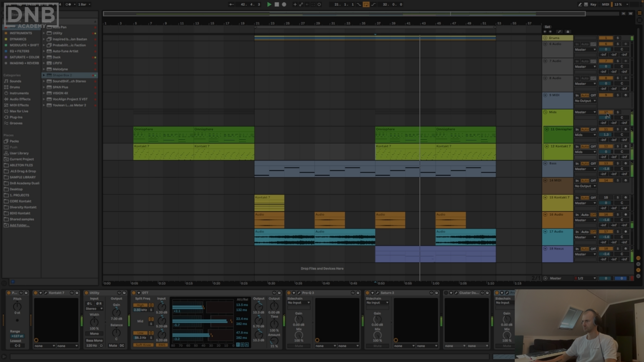The height and width of the screenshot is (362, 644).
Task: Expand the VISION 4X plugin entry
Action: pos(44,93)
